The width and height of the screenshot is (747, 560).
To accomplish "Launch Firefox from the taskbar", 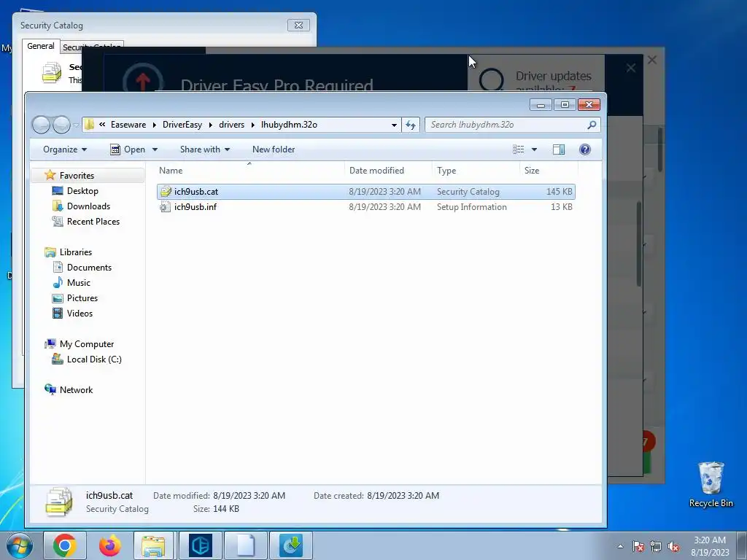I will [x=110, y=545].
